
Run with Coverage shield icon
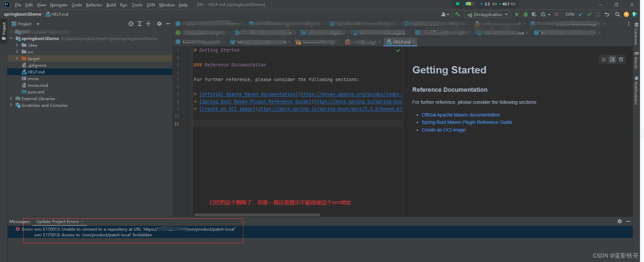click(x=534, y=14)
